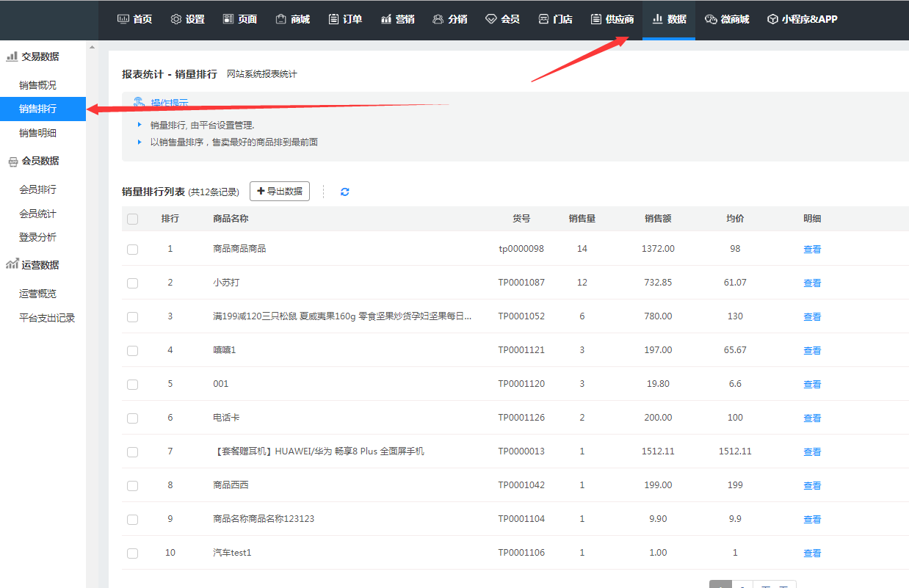Collapse the 交易数据 sidebar group
The width and height of the screenshot is (909, 588).
click(33, 57)
